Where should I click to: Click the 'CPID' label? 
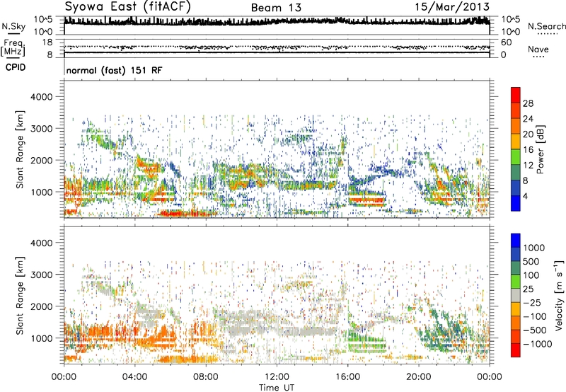point(16,67)
